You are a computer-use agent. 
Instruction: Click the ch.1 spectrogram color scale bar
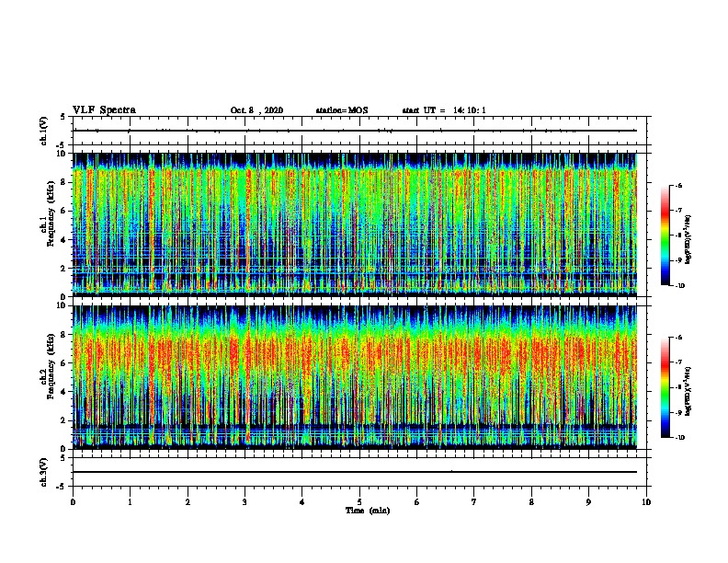click(x=665, y=236)
